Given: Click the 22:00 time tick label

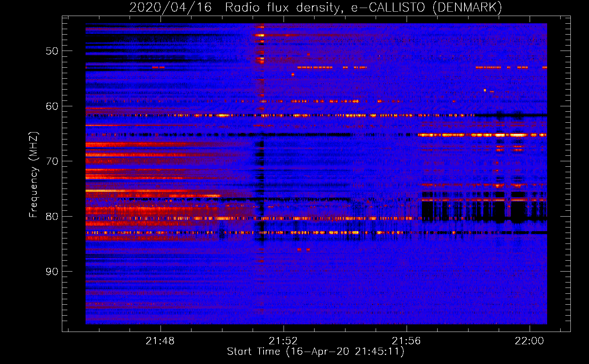Looking at the screenshot, I should click(529, 341).
